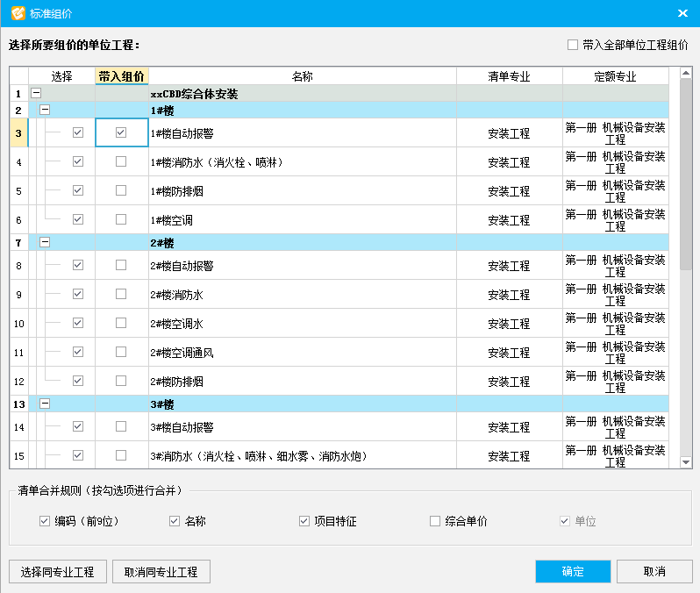Close the 标准组价 dialog window
700x593 pixels.
[682, 13]
